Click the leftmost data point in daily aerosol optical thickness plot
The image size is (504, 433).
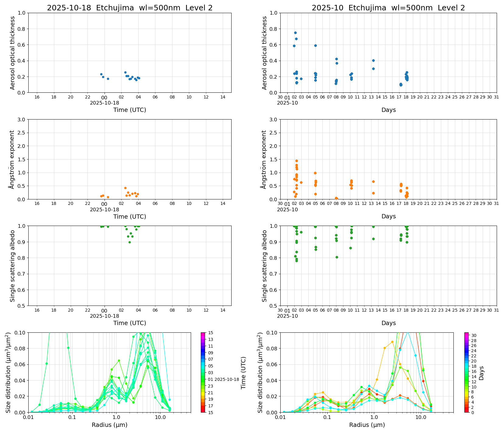point(101,74)
